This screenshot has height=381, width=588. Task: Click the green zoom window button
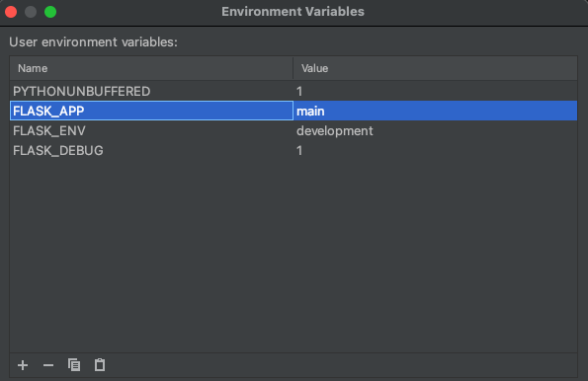(50, 12)
